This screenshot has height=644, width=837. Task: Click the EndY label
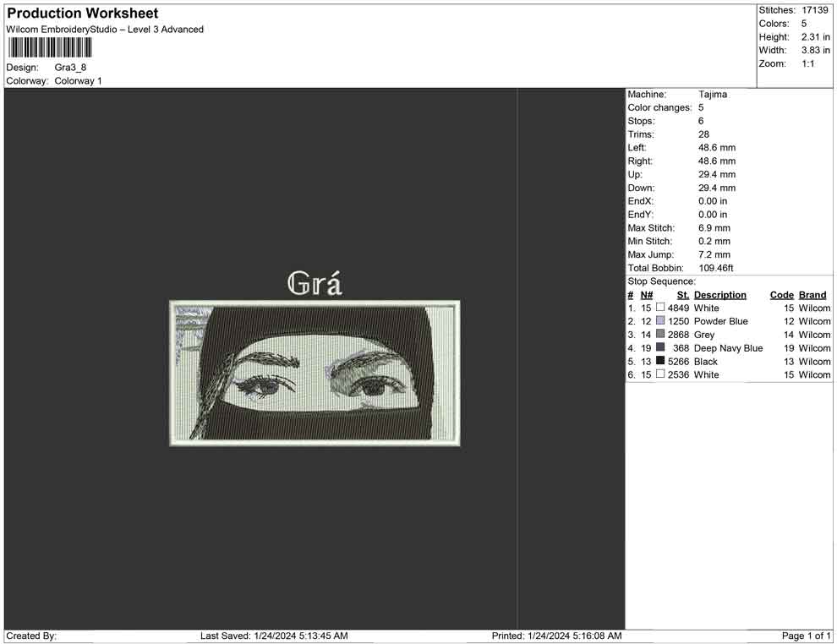click(641, 215)
